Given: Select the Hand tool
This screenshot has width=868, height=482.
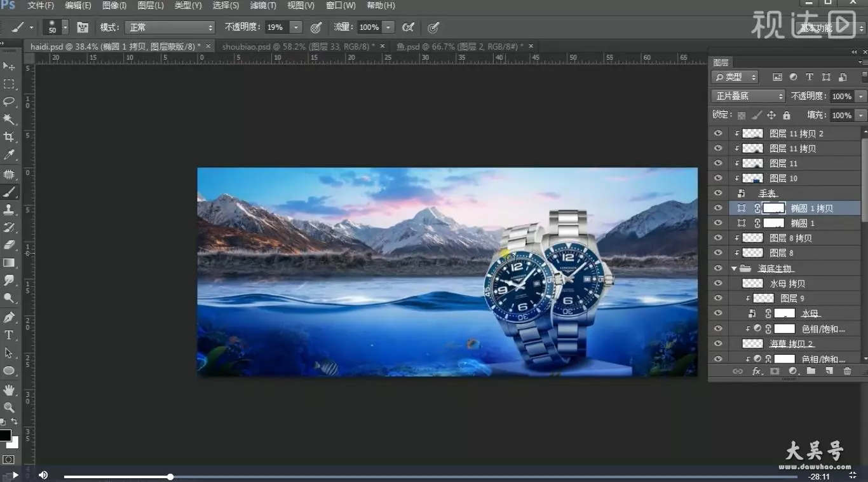Looking at the screenshot, I should pos(9,390).
